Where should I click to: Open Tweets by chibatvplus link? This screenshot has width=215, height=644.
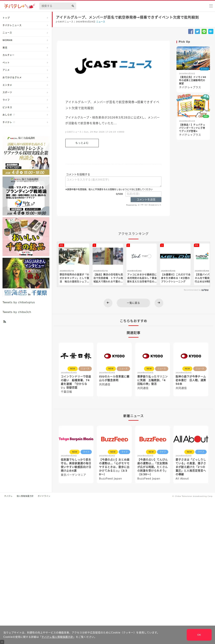point(19,302)
